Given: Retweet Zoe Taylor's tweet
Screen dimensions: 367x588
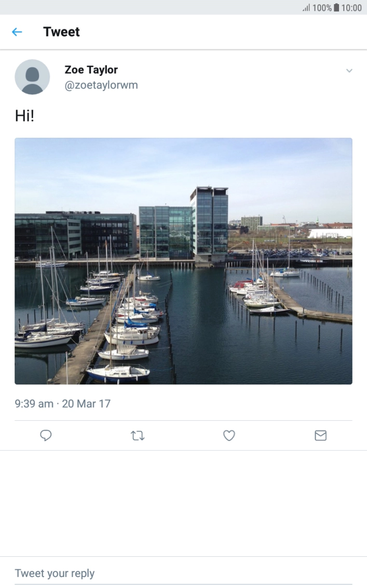Looking at the screenshot, I should point(138,435).
